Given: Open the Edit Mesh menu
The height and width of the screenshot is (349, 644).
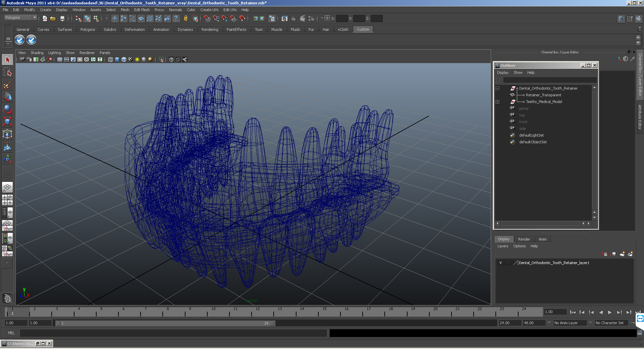Looking at the screenshot, I should coord(142,10).
